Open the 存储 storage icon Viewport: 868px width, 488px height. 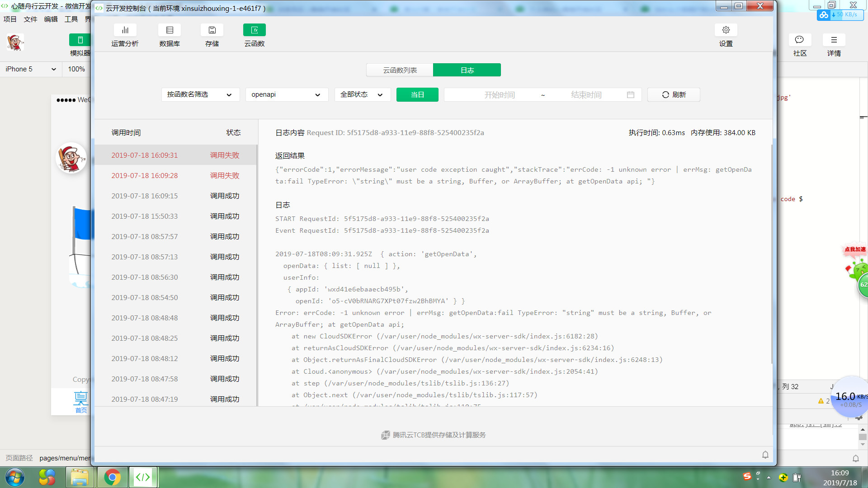(212, 30)
